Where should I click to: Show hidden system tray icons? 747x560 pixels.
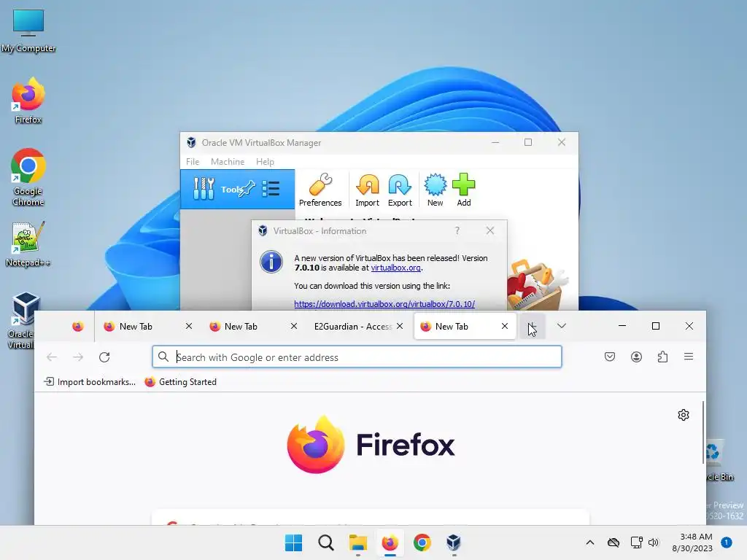click(589, 542)
